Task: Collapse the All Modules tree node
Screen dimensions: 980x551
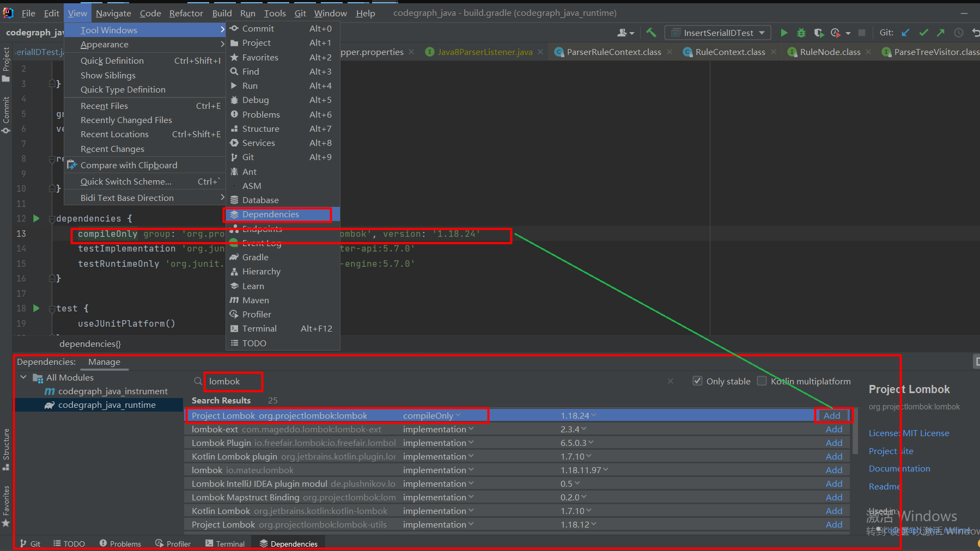Action: tap(23, 377)
